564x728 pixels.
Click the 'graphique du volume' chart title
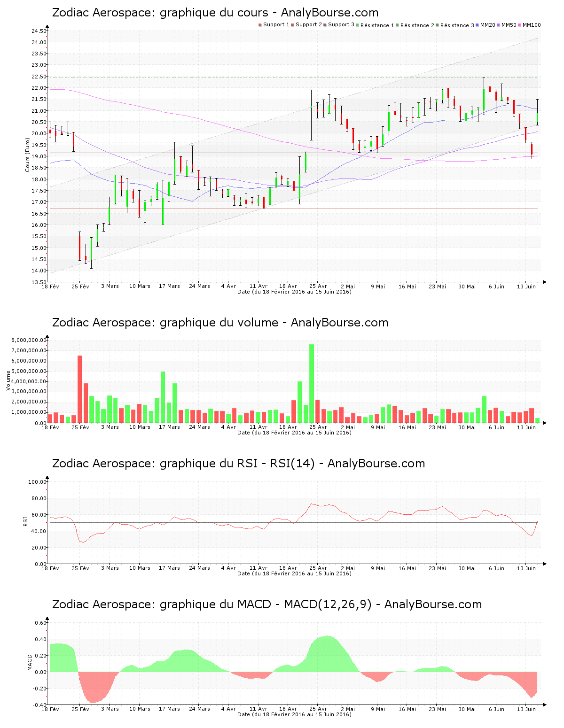220,323
